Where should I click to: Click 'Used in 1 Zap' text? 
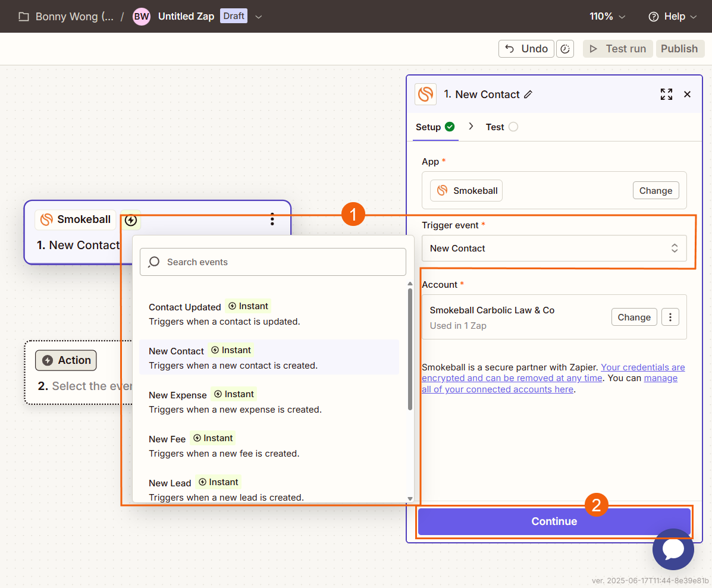(458, 326)
